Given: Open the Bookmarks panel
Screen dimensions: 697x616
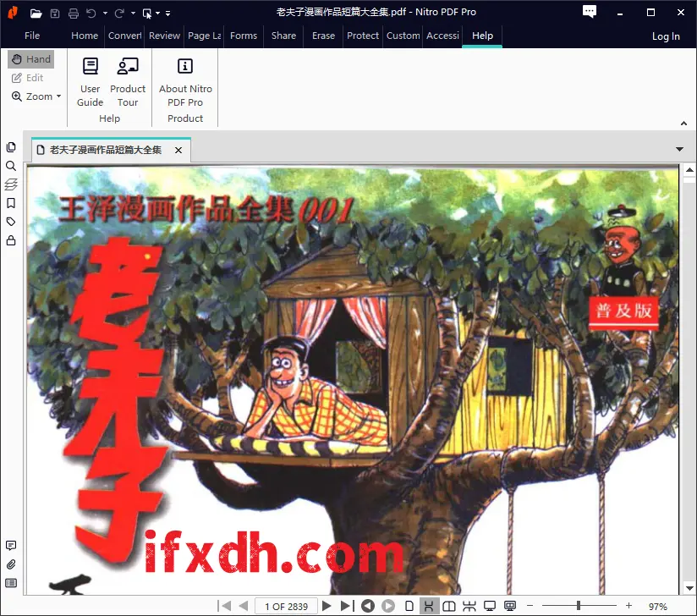Looking at the screenshot, I should [11, 203].
